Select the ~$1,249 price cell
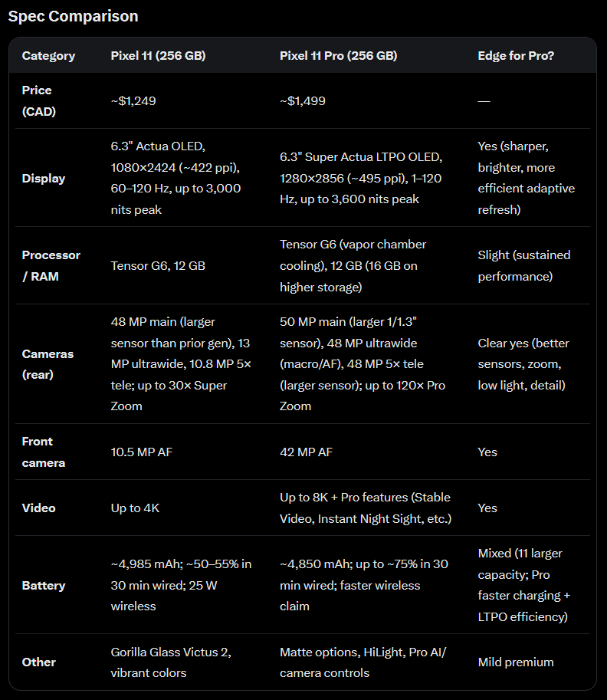The width and height of the screenshot is (607, 700). click(133, 101)
